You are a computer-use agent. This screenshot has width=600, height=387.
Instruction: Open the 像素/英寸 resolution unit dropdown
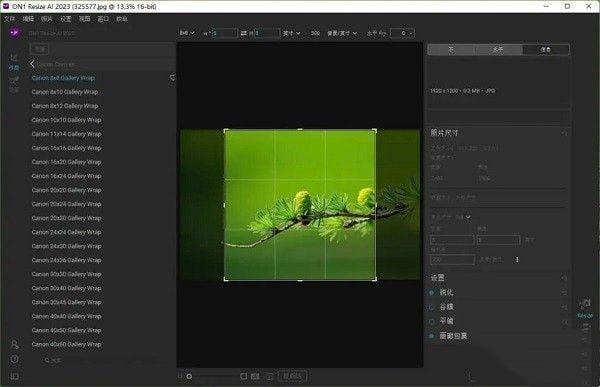[x=342, y=34]
